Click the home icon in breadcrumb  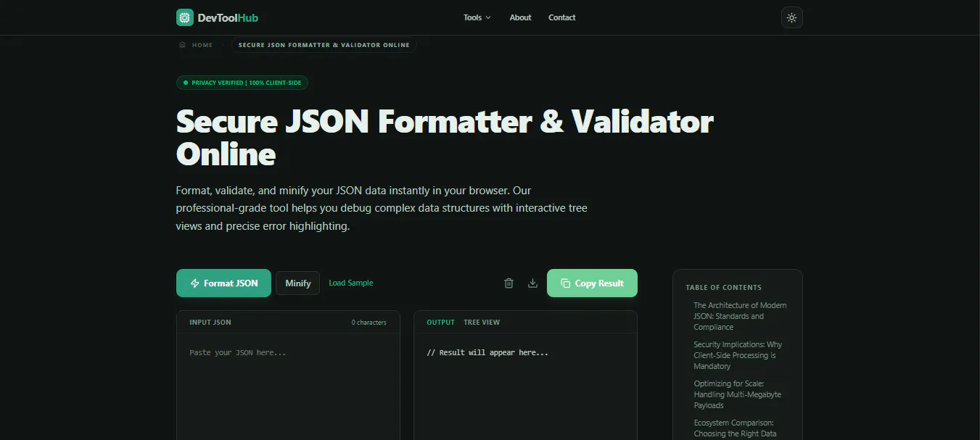coord(182,45)
